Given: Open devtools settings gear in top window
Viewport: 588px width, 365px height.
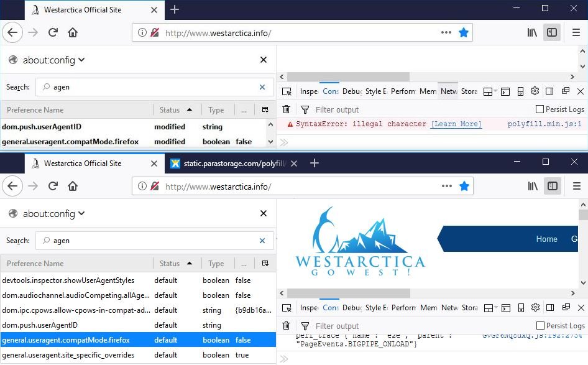Looking at the screenshot, I should (535, 91).
